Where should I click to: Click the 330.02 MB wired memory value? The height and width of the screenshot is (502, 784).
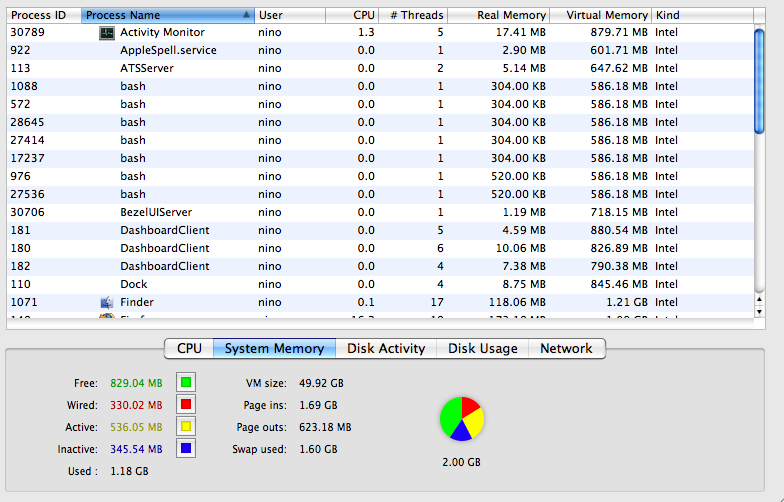point(136,405)
